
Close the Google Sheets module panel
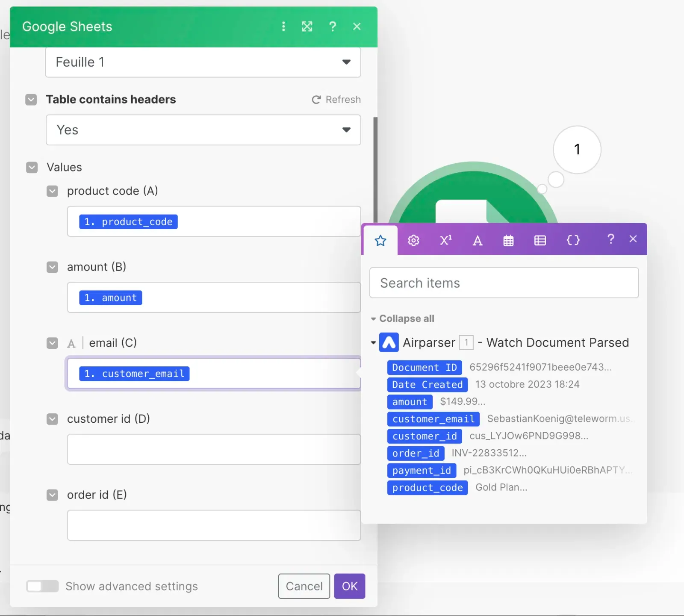357,27
